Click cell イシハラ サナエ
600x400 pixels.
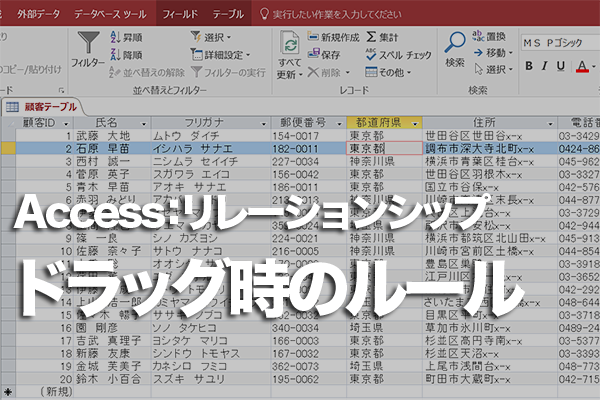tap(192, 149)
